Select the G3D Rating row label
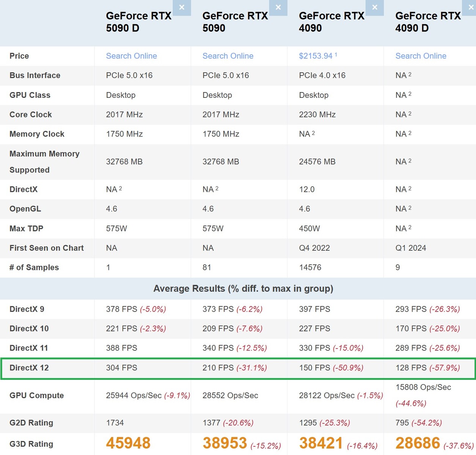This screenshot has height=455, width=476. (31, 444)
